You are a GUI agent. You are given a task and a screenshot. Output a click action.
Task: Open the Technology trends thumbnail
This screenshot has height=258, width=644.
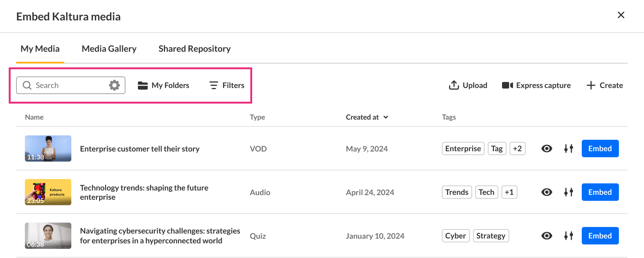48,192
